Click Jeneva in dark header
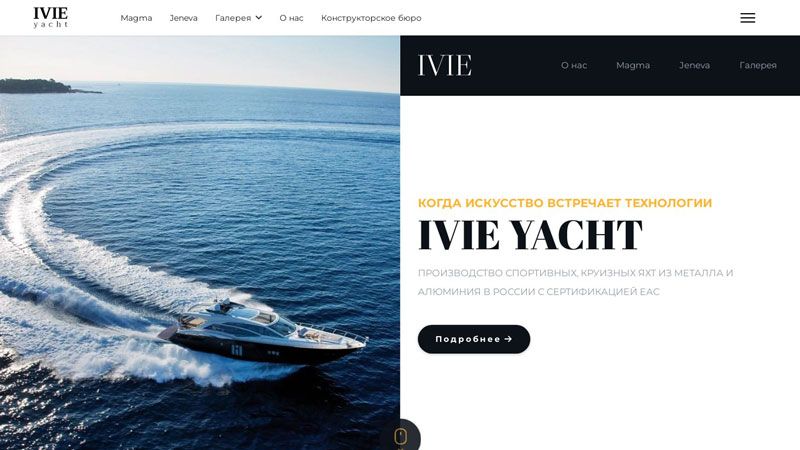 pyautogui.click(x=694, y=65)
